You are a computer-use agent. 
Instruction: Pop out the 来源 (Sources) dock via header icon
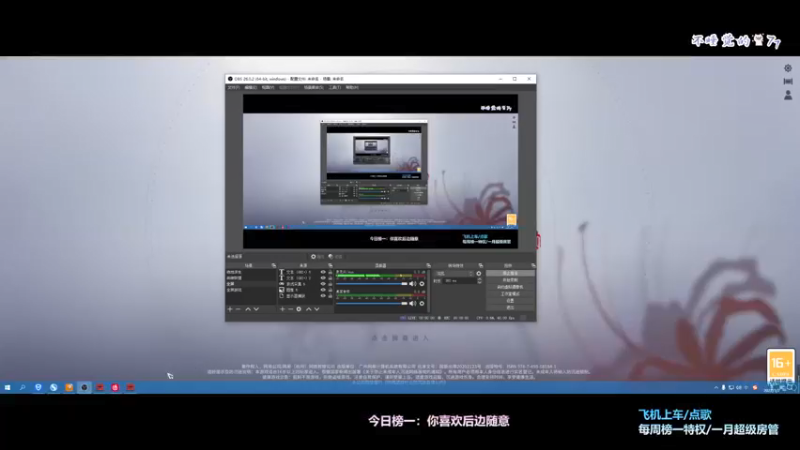(330, 266)
